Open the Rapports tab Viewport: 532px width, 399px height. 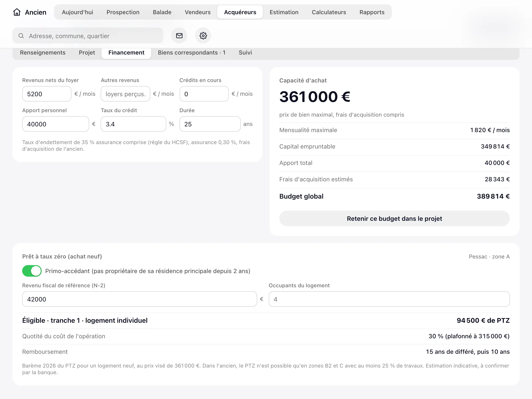[x=372, y=12]
